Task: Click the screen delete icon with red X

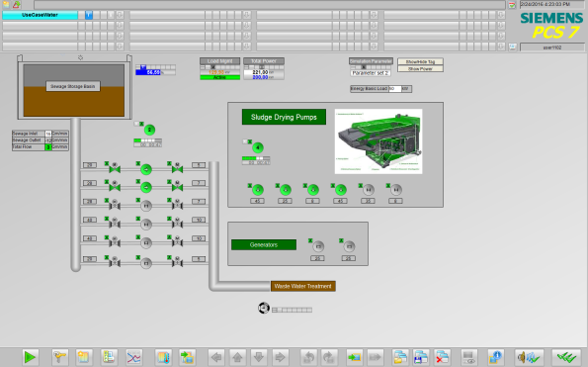Action: [x=442, y=357]
